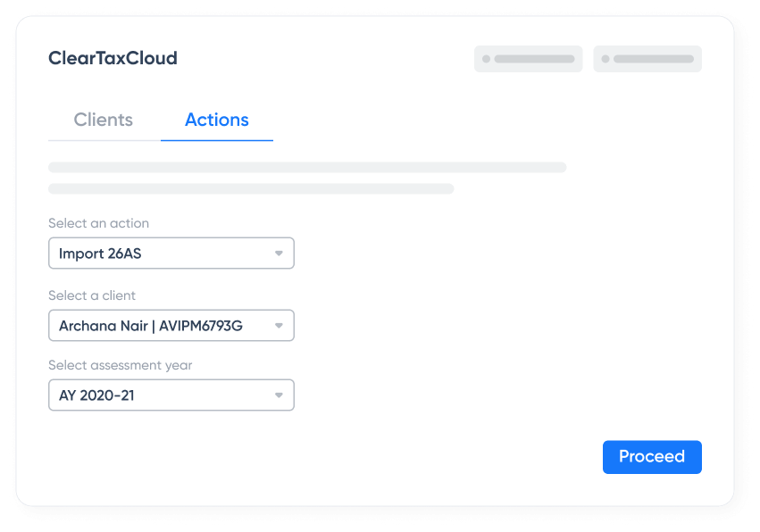Click the chevron on the client selector
The height and width of the screenshot is (532, 760).
[x=279, y=325]
